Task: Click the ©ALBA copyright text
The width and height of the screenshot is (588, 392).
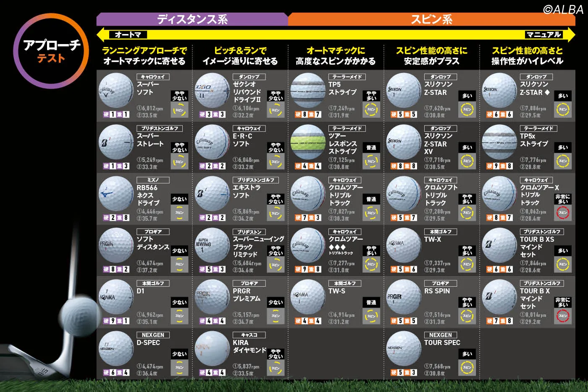Action: [563, 9]
